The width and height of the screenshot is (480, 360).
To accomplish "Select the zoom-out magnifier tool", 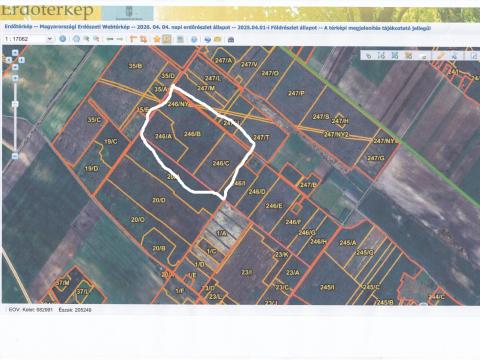I will [x=96, y=39].
